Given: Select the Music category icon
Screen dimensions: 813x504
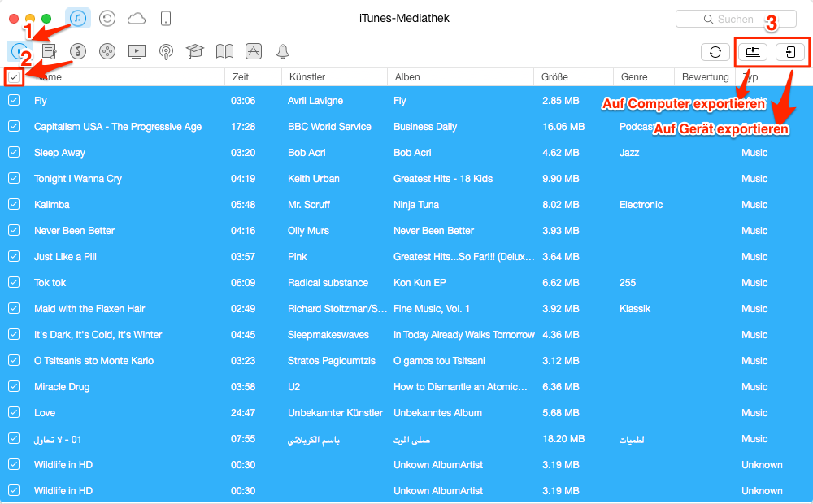Looking at the screenshot, I should (x=19, y=51).
